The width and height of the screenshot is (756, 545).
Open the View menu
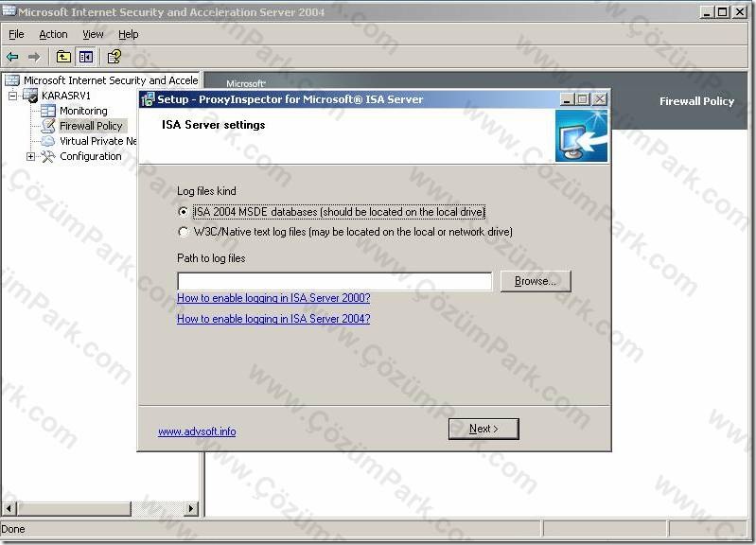click(x=93, y=34)
